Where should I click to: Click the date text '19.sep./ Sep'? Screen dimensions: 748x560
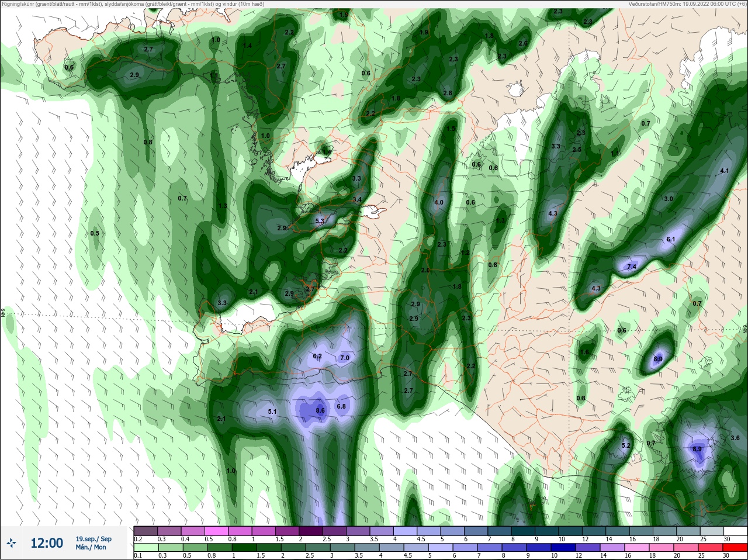coord(93,539)
